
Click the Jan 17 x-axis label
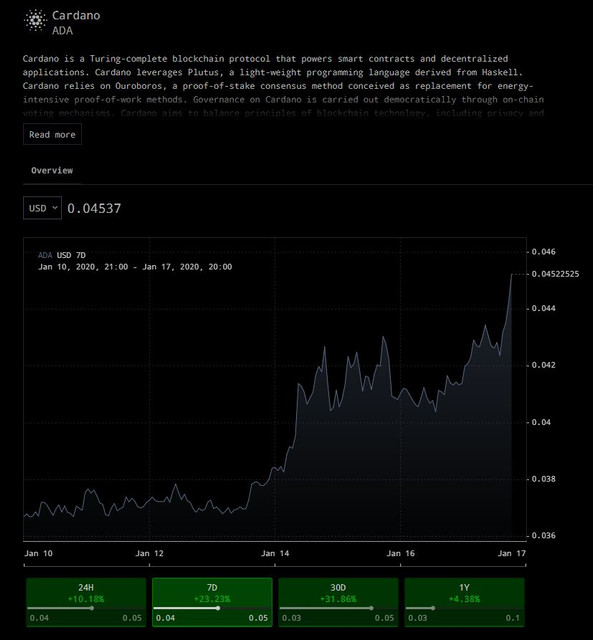pyautogui.click(x=512, y=553)
